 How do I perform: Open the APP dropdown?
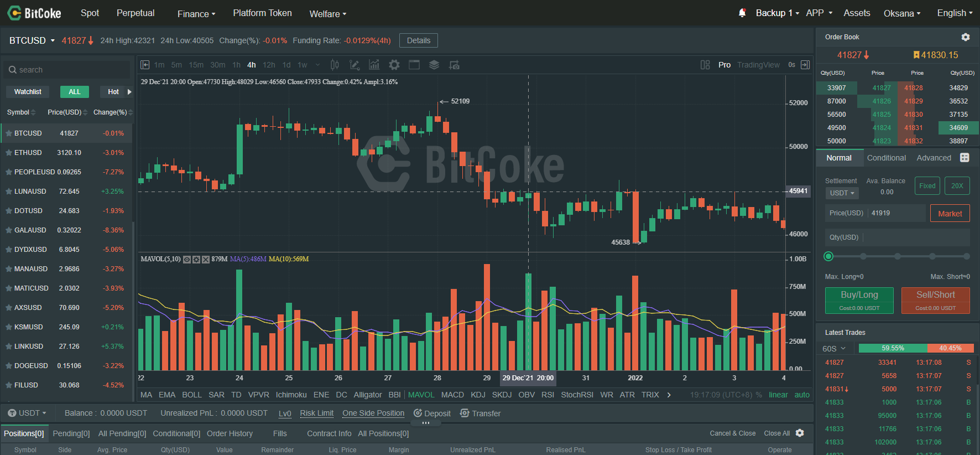point(819,13)
